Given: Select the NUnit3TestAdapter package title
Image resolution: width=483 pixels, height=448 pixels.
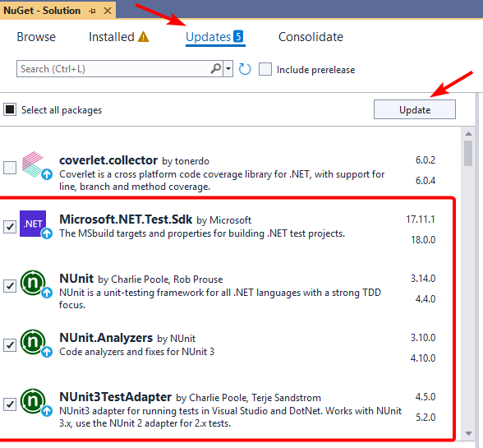Looking at the screenshot, I should 116,397.
